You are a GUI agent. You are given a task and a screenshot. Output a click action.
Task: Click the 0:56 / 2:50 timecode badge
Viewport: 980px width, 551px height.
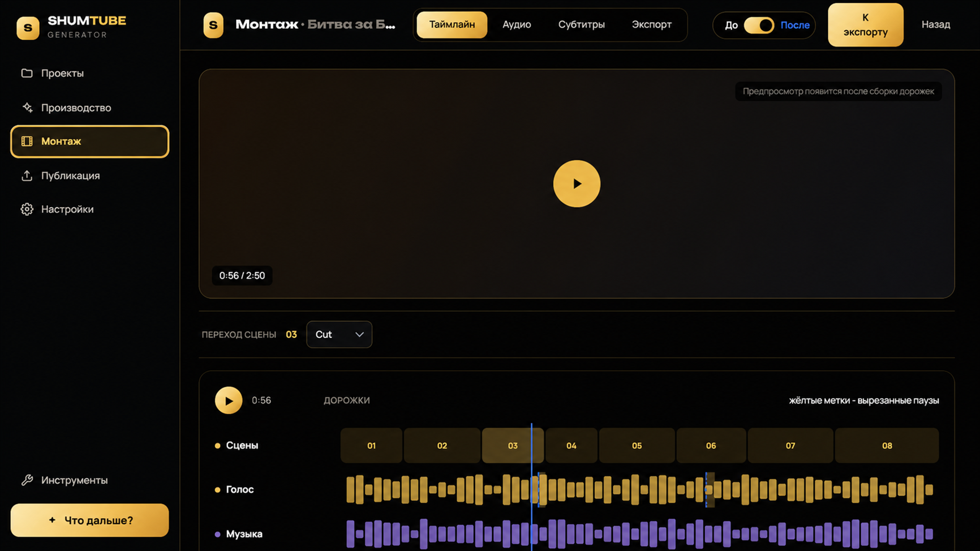(x=242, y=275)
